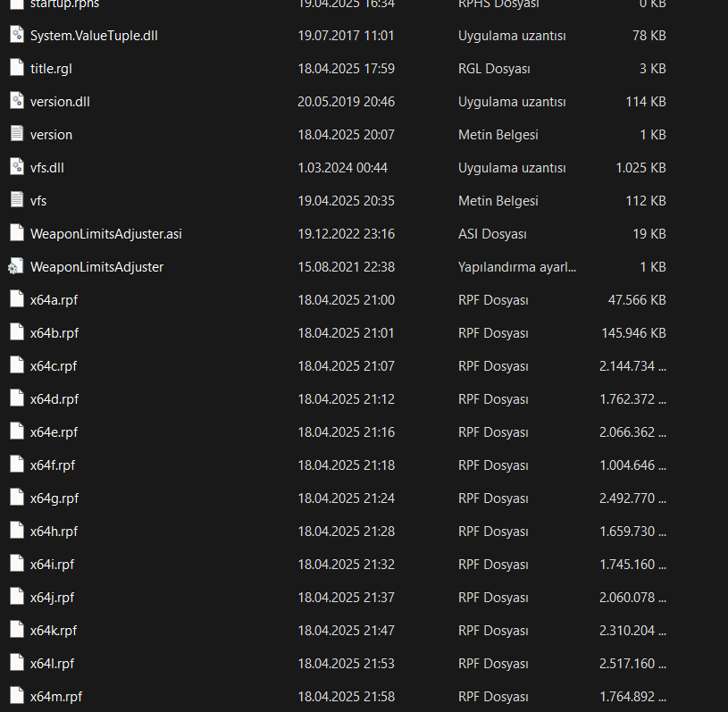This screenshot has width=728, height=712.
Task: Click the WeaponLimitsAdjuster configuration settings icon
Action: point(16,267)
